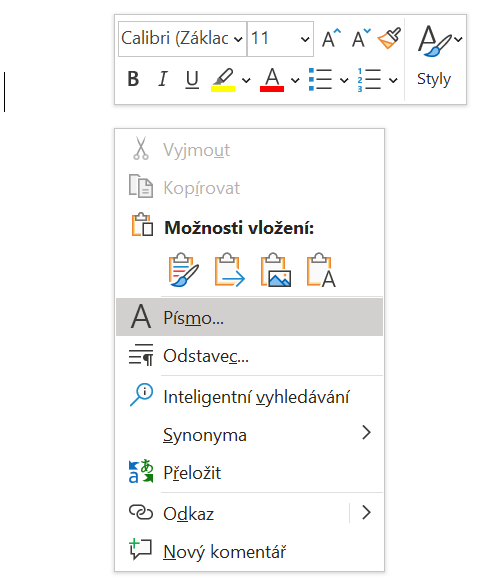Open font color dropdown arrow
Screen dimensions: 484x588
[x=295, y=80]
